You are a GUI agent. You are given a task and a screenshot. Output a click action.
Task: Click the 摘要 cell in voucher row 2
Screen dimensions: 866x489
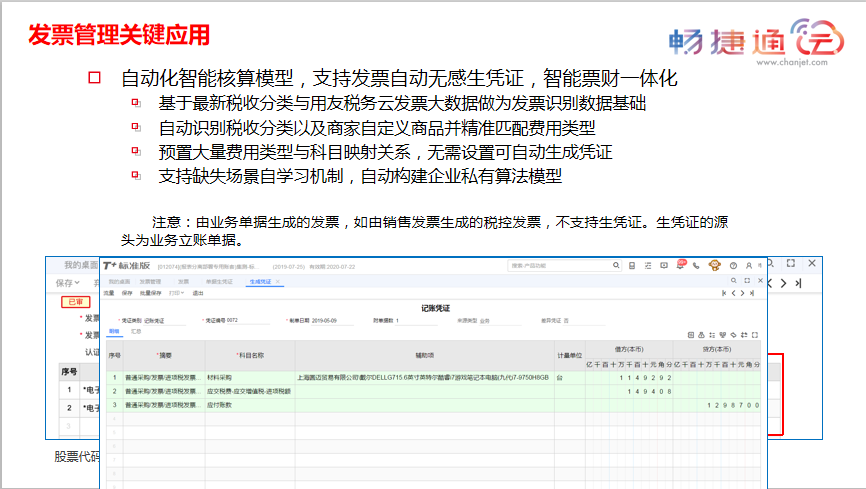[164, 391]
